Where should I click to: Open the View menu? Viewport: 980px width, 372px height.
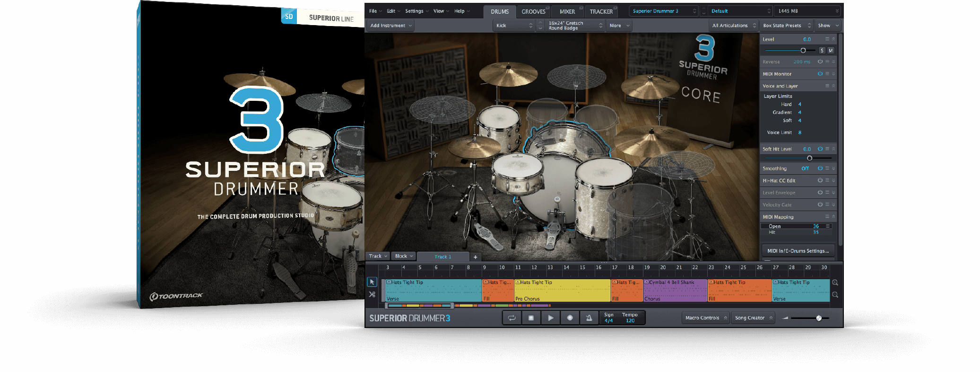[x=441, y=11]
